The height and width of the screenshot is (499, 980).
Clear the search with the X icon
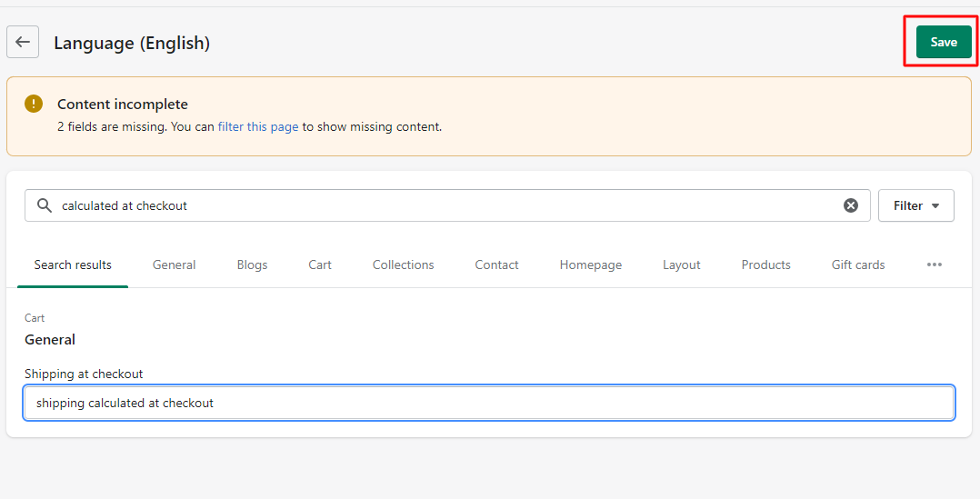tap(851, 205)
